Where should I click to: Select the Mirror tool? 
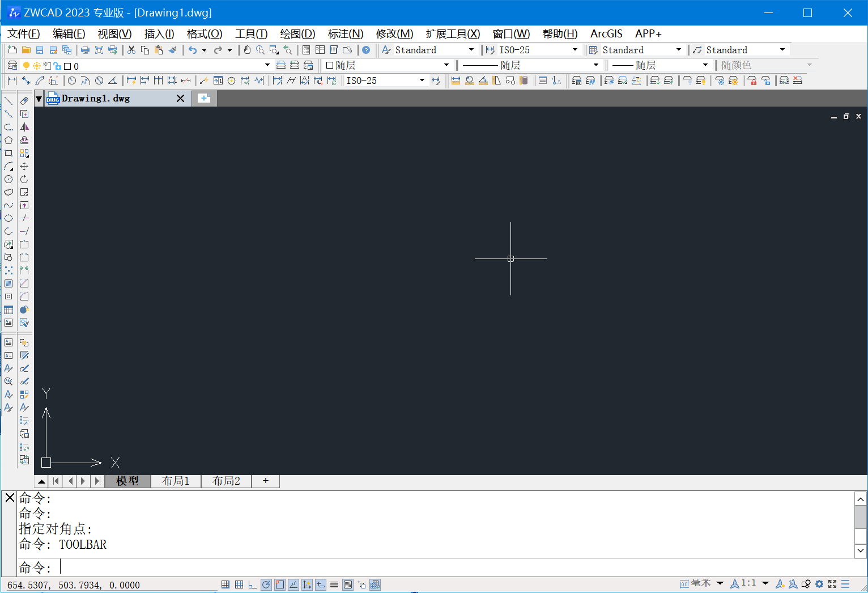point(24,127)
